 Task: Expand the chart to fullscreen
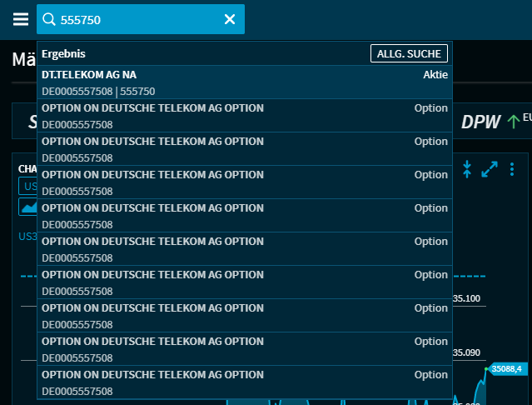(490, 168)
